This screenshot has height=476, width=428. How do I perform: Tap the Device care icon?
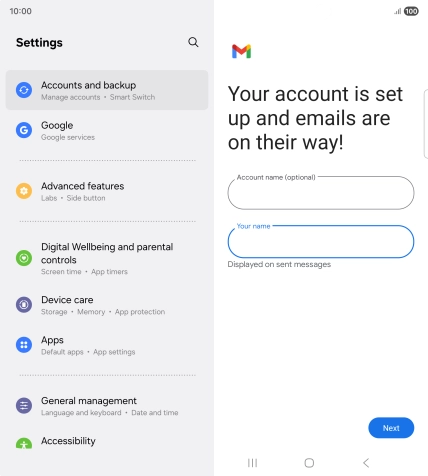pos(24,305)
